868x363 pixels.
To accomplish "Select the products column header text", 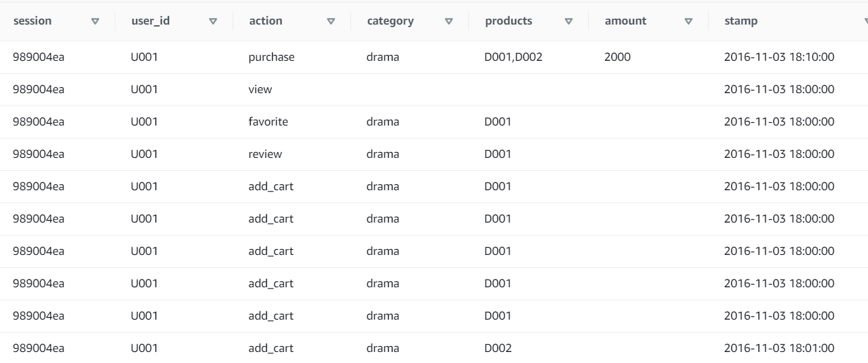I will click(x=508, y=21).
